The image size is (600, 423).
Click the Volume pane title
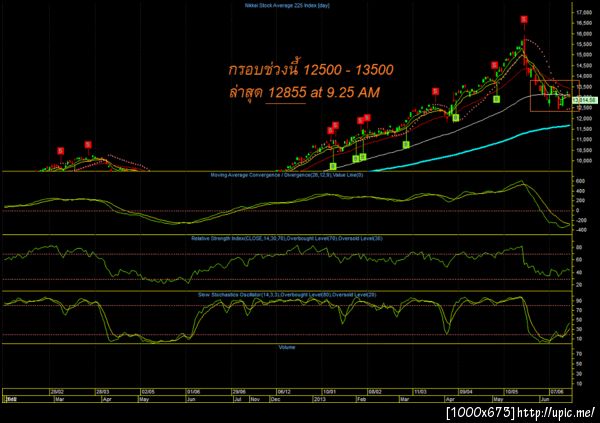click(287, 347)
